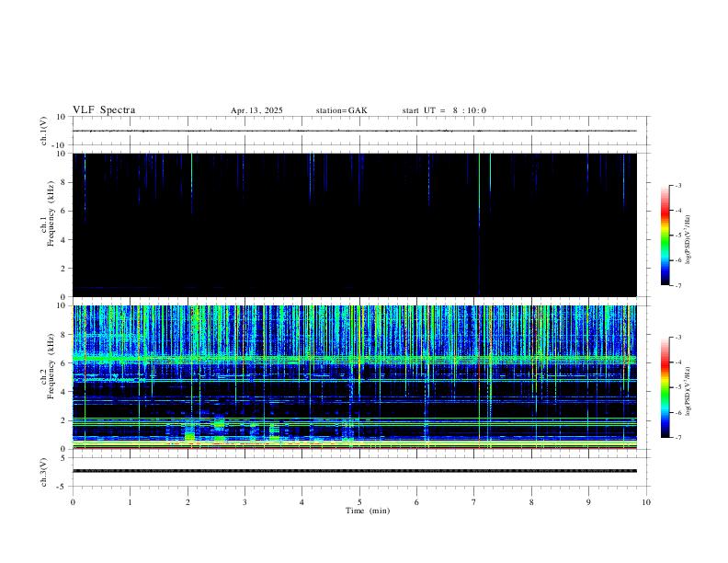This screenshot has width=728, height=563.
Task: Click the 5 tick on time axis
Action: click(x=359, y=502)
